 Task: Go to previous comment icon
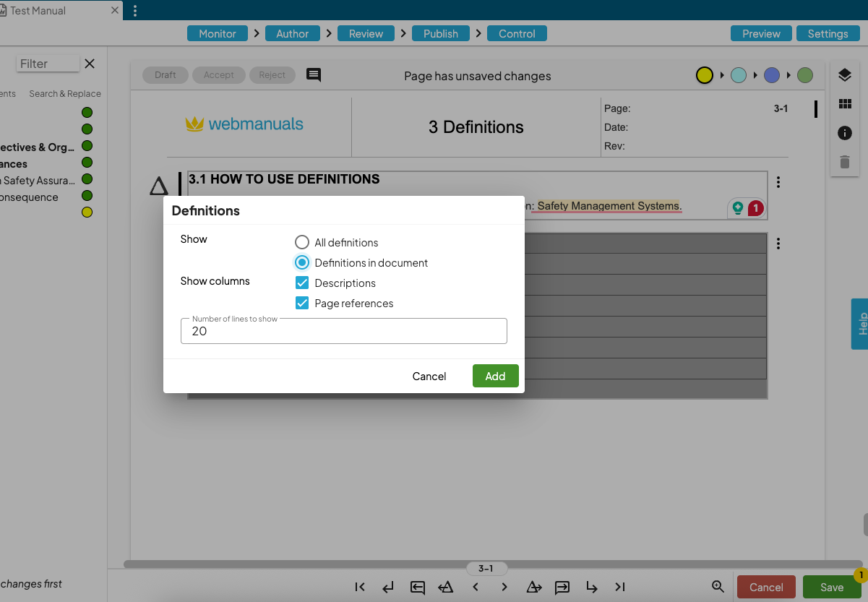417,587
